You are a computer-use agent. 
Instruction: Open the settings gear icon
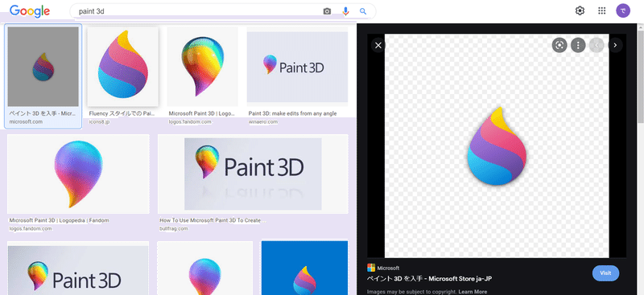(580, 11)
